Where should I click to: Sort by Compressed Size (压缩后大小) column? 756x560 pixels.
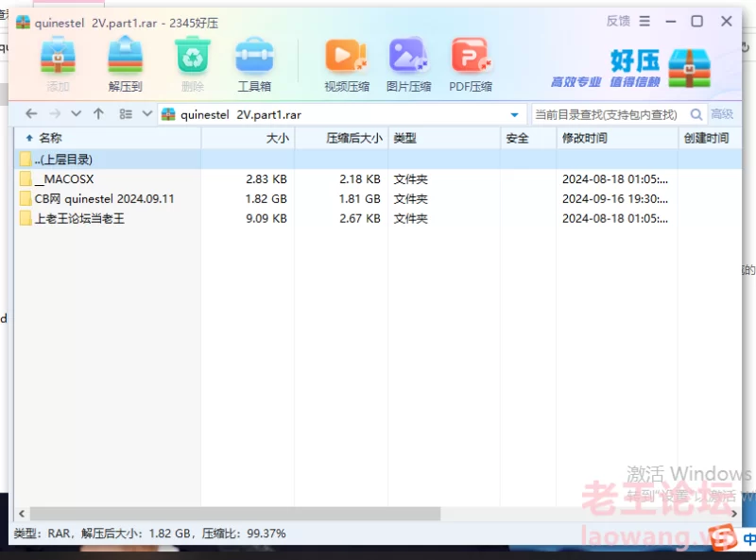click(x=341, y=138)
